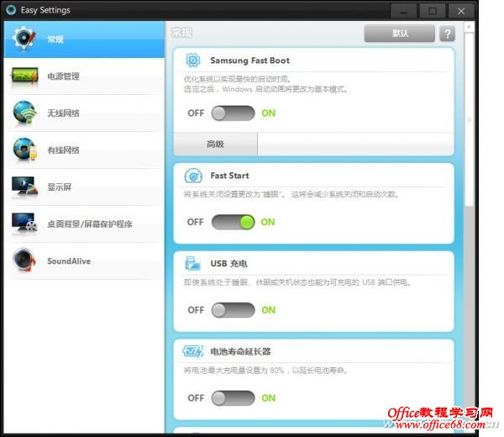Click the USB 充电 icon
Image resolution: width=504 pixels, height=437 pixels.
pos(192,263)
